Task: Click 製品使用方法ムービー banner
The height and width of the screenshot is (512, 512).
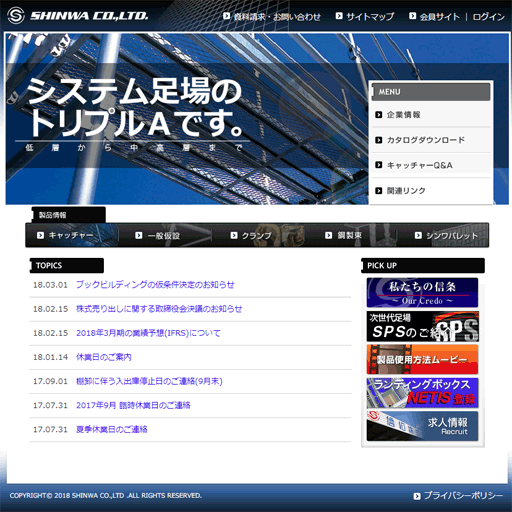Action: point(422,359)
